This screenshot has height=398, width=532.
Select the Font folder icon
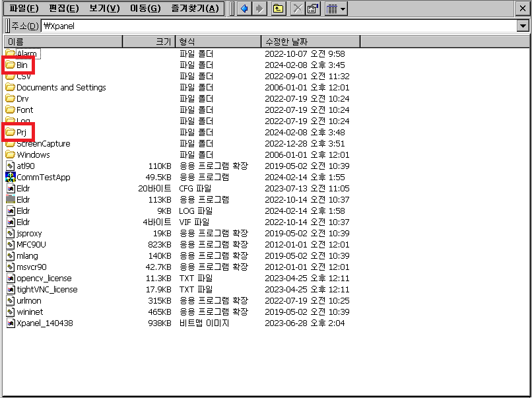[10, 110]
